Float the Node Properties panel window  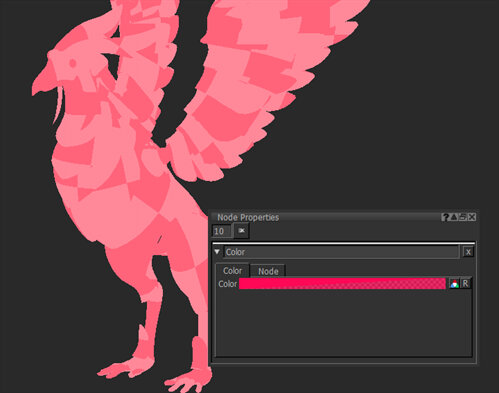click(462, 217)
